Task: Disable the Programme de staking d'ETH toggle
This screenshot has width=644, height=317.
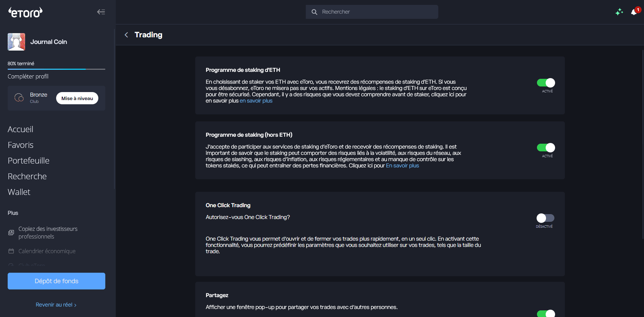Action: coord(545,83)
